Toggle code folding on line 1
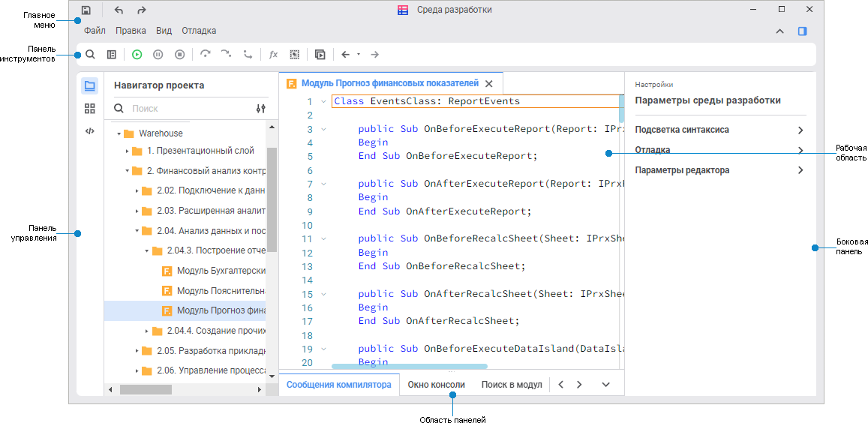The height and width of the screenshot is (423, 868). pyautogui.click(x=323, y=101)
